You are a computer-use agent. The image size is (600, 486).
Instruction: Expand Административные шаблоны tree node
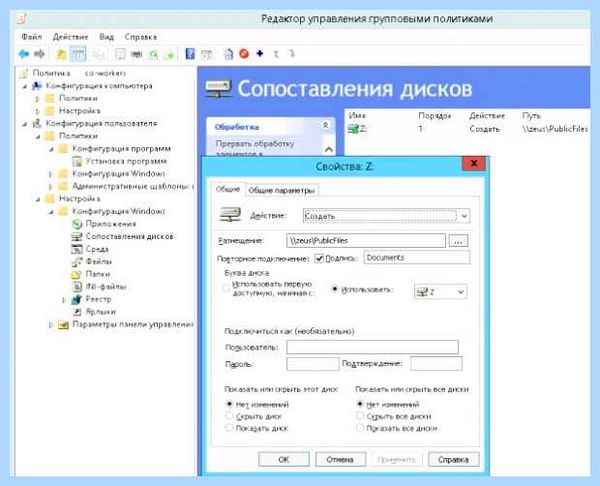point(51,187)
